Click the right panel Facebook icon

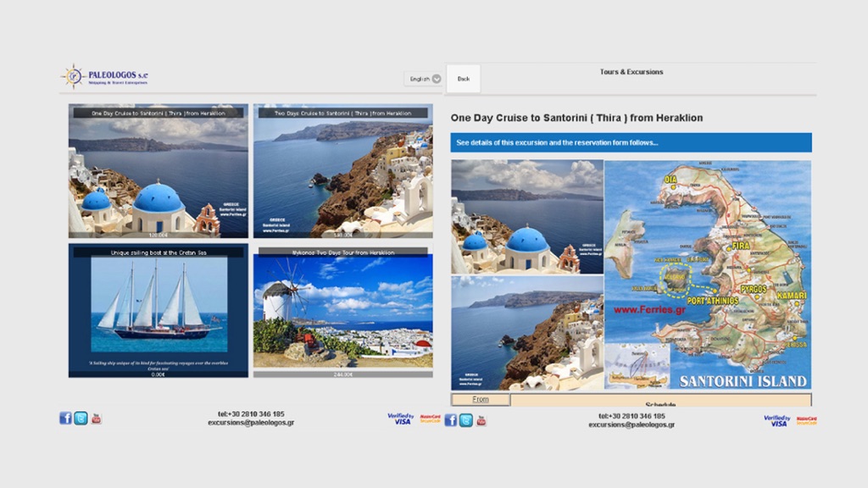(451, 420)
